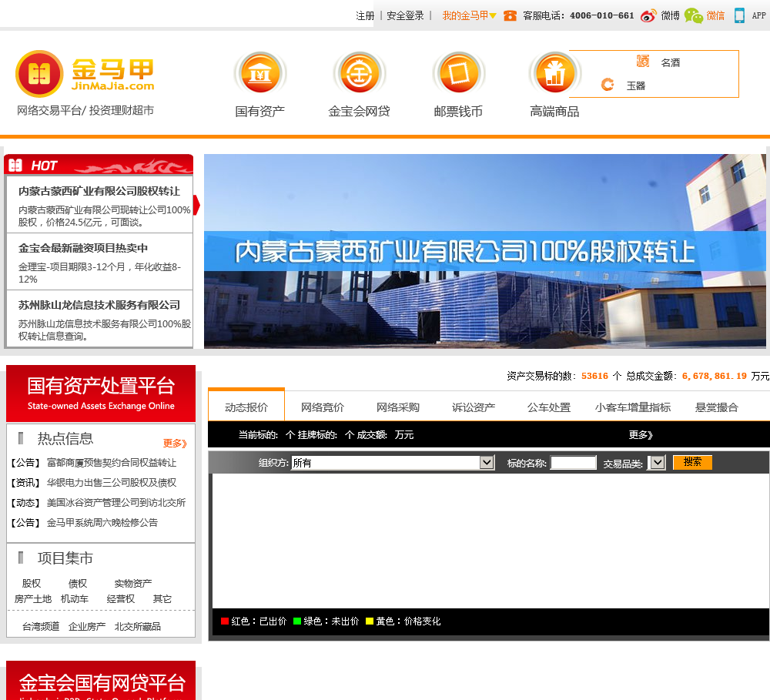Screen dimensions: 770x700
Task: Click the 标的名称 text field
Action: click(x=573, y=462)
